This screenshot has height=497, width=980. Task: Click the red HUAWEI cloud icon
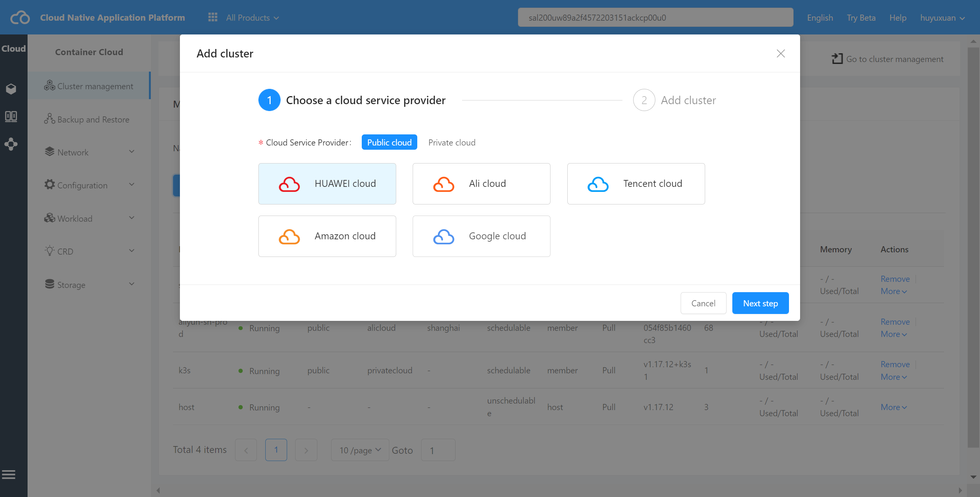pos(289,184)
